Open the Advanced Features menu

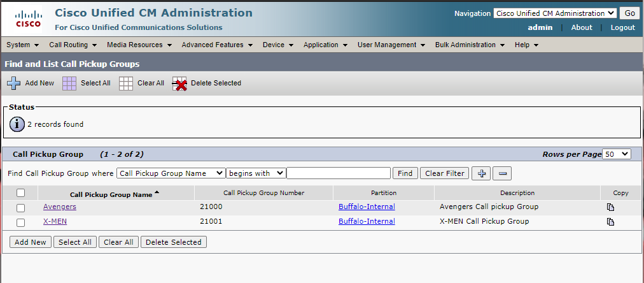pyautogui.click(x=217, y=45)
